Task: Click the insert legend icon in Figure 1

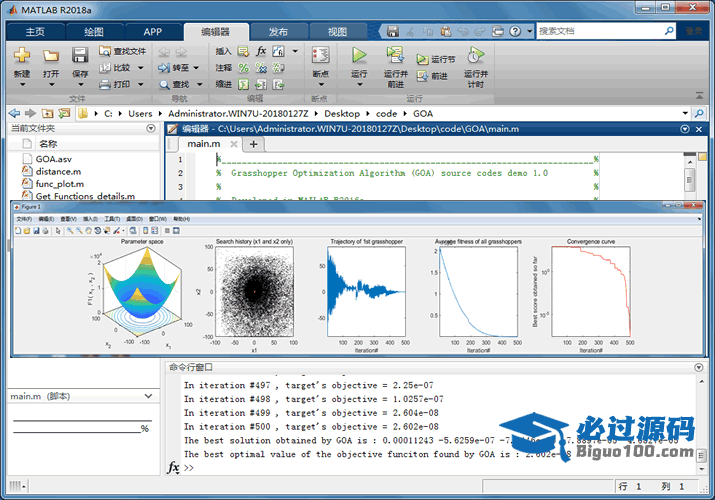Action: click(155, 231)
